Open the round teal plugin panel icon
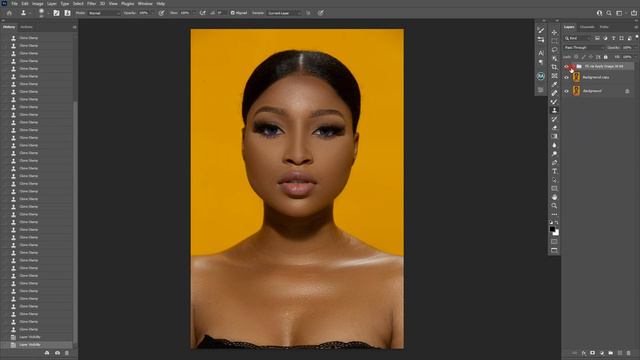Image resolution: width=640 pixels, height=360 pixels. tap(541, 76)
